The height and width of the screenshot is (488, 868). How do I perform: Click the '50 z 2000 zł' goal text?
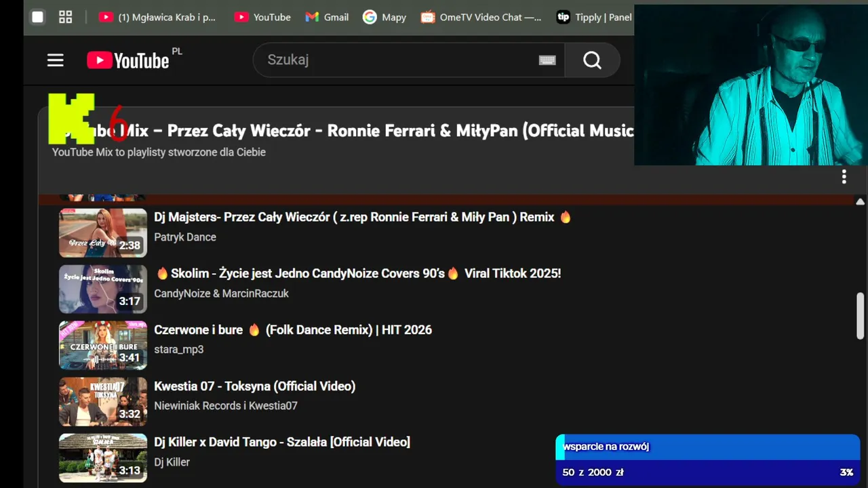[593, 472]
